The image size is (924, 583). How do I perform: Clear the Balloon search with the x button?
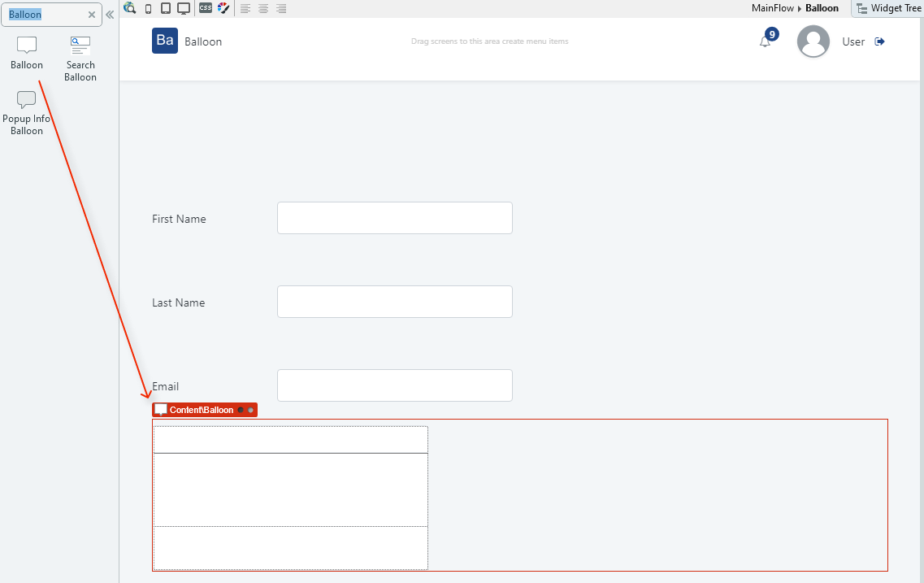point(90,14)
